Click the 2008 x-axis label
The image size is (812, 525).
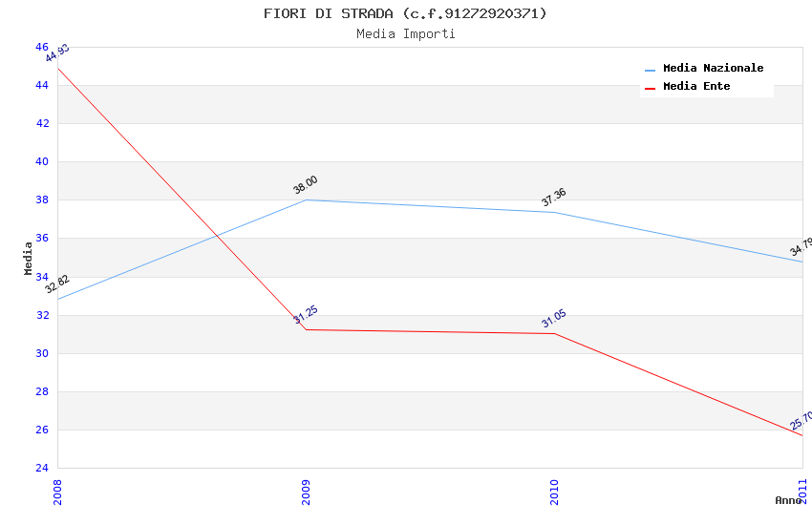pyautogui.click(x=57, y=492)
